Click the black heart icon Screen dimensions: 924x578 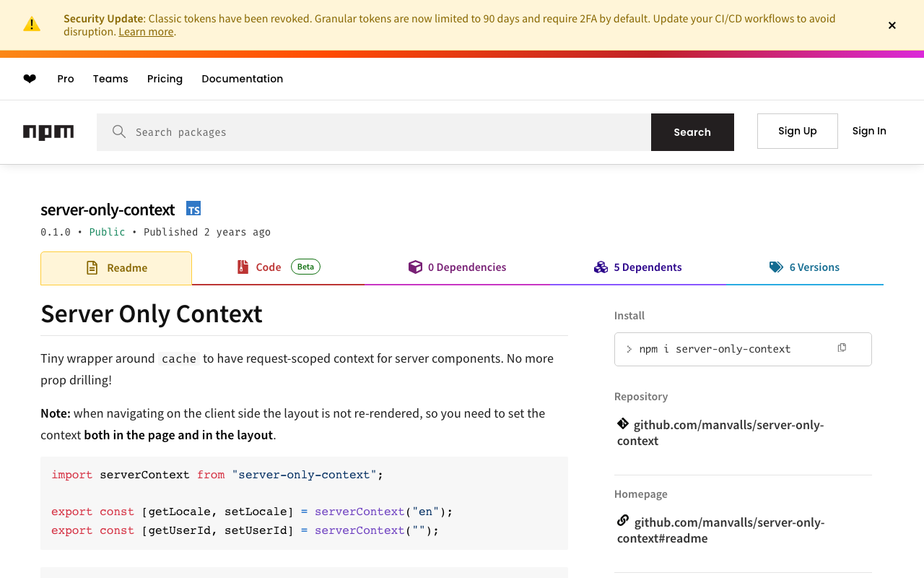pos(30,79)
